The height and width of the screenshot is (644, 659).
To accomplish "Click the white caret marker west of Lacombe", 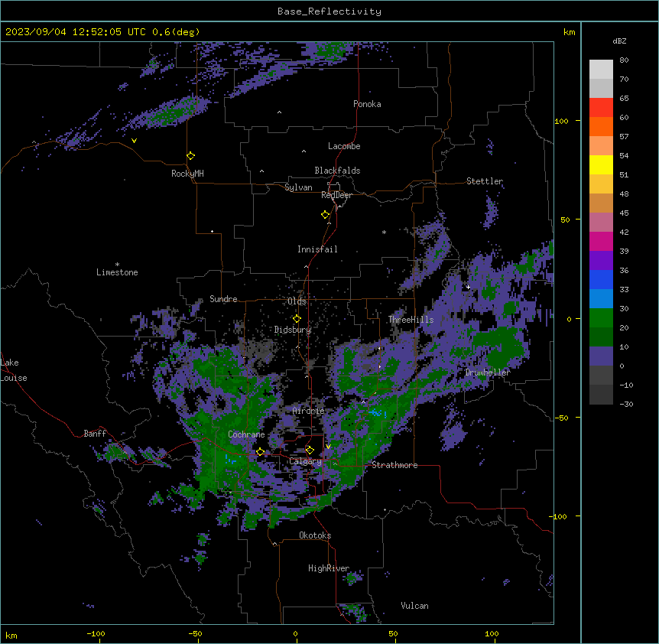I will [304, 151].
